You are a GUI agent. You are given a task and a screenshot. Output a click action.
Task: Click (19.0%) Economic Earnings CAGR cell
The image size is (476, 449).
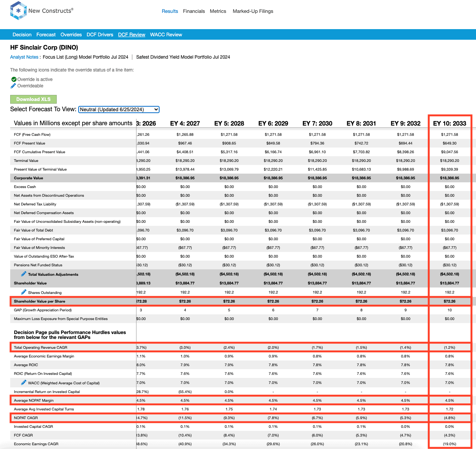coord(450,444)
